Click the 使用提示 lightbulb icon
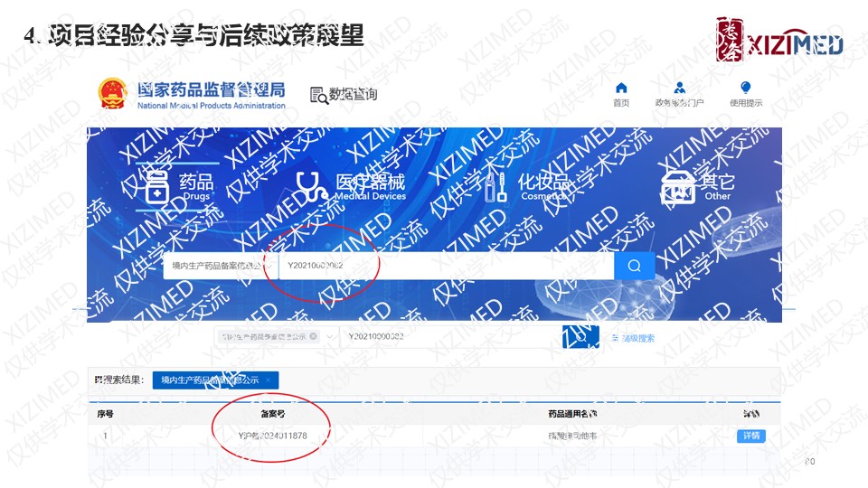This screenshot has height=488, width=868. tap(745, 88)
